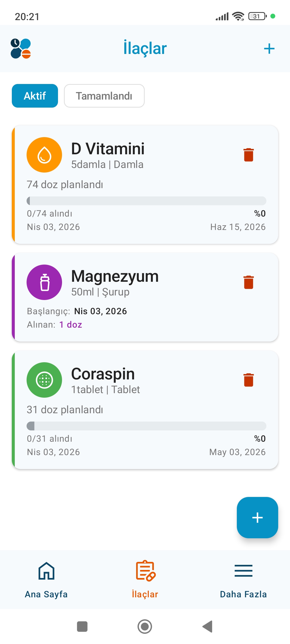Tap the app logo in the header
290x644 pixels.
[x=21, y=49]
